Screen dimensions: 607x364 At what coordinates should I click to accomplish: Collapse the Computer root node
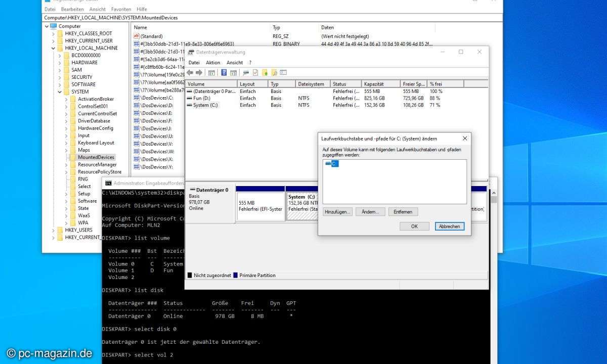(x=47, y=26)
